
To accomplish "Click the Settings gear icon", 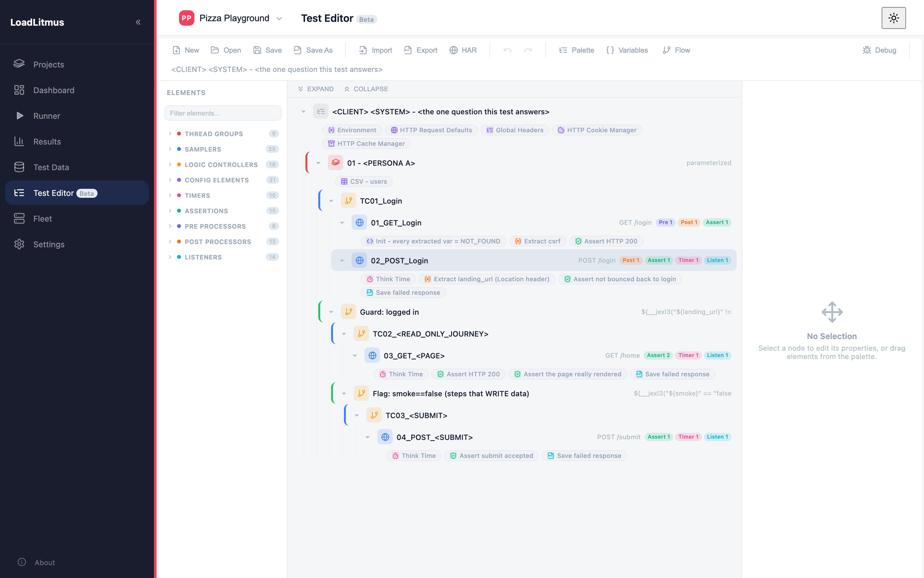I will [x=19, y=244].
